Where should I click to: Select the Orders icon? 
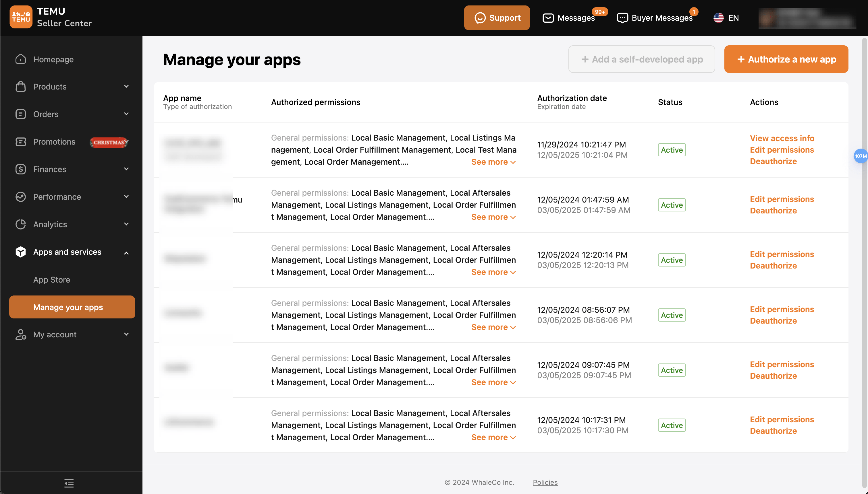click(x=20, y=114)
